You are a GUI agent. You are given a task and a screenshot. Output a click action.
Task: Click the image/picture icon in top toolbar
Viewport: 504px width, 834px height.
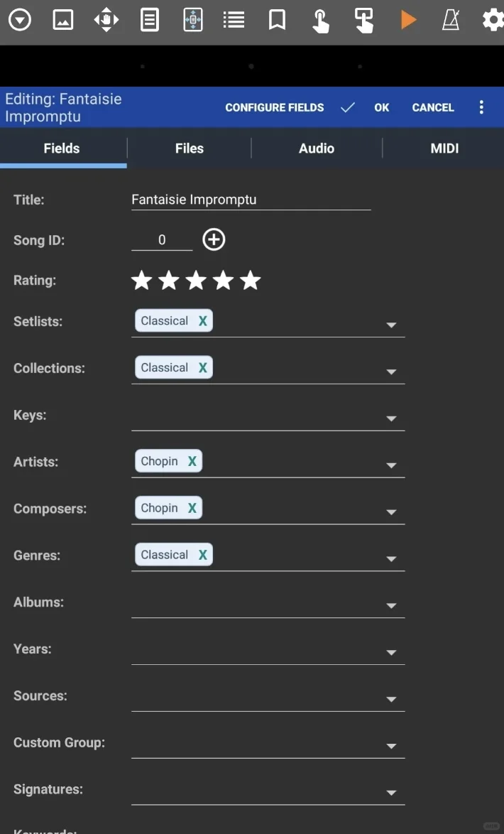(x=63, y=20)
